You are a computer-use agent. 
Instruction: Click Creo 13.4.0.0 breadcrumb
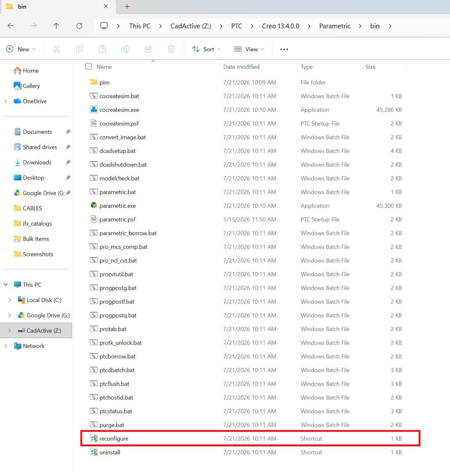(281, 26)
